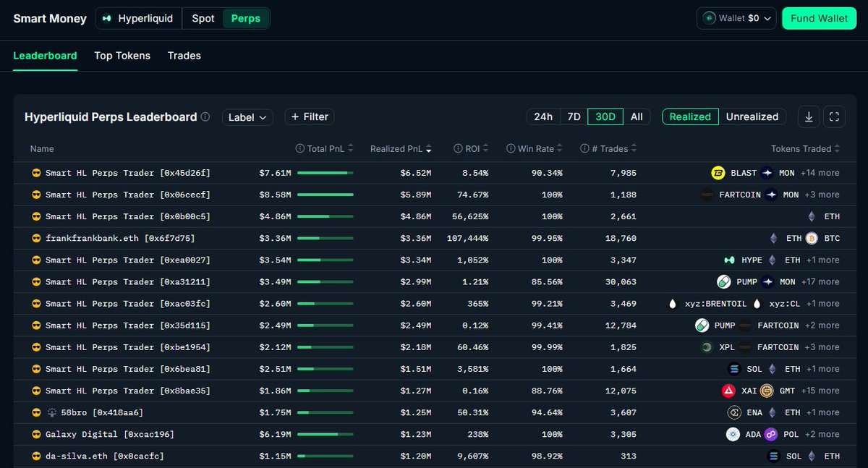
Task: Click the BLAST token icon in 0x45d26f row
Action: 718,173
